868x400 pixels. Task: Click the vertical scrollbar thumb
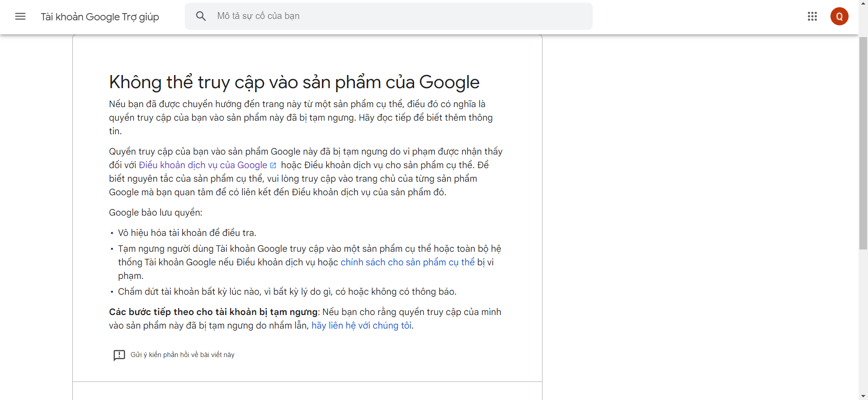click(863, 142)
